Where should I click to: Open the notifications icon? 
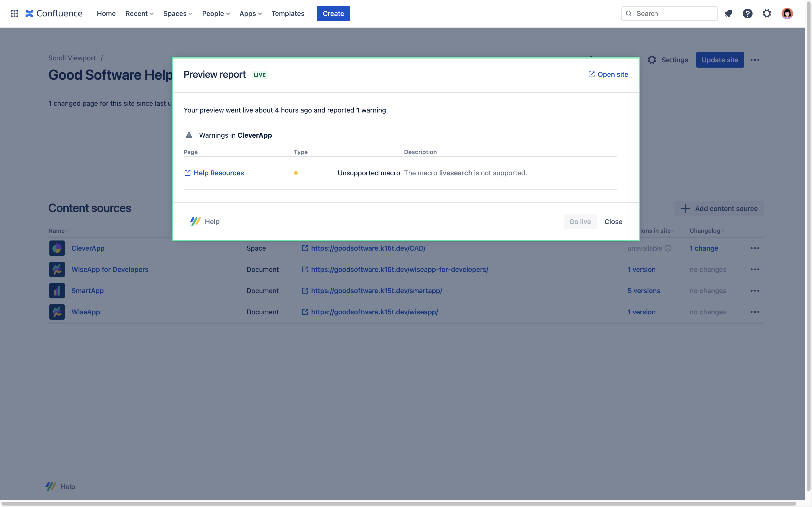pos(728,14)
